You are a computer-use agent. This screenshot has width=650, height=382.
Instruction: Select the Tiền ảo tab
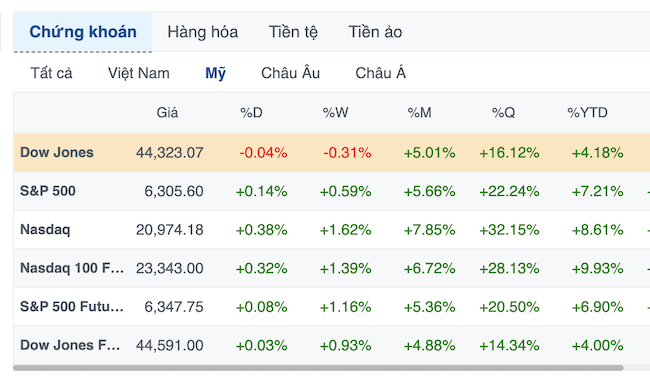[375, 32]
